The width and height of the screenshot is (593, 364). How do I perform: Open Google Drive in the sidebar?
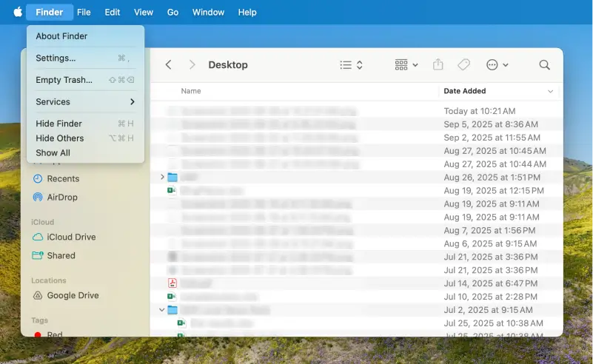[72, 295]
